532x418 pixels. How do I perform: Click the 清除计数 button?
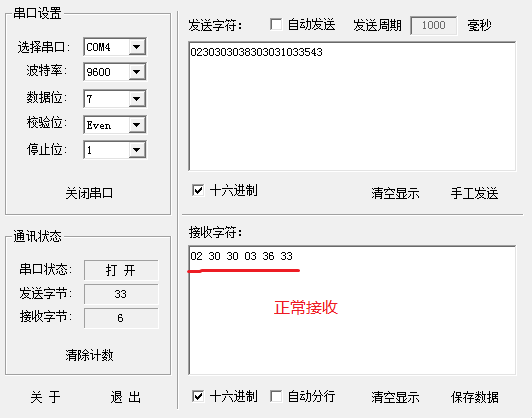(x=89, y=355)
